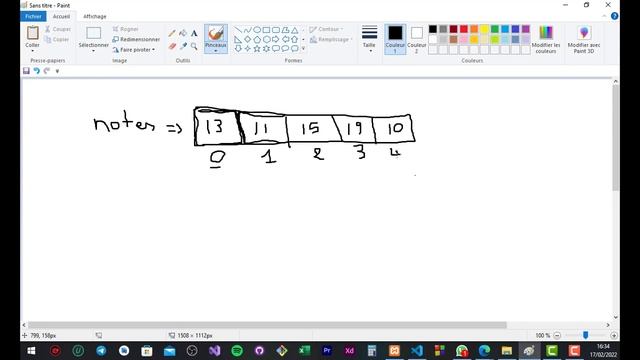Open the Fichier menu
Viewport: 640px width, 360px height.
[33, 16]
